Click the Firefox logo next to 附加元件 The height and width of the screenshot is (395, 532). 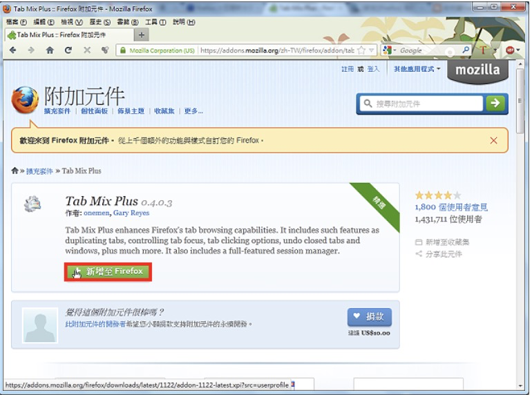pyautogui.click(x=25, y=100)
